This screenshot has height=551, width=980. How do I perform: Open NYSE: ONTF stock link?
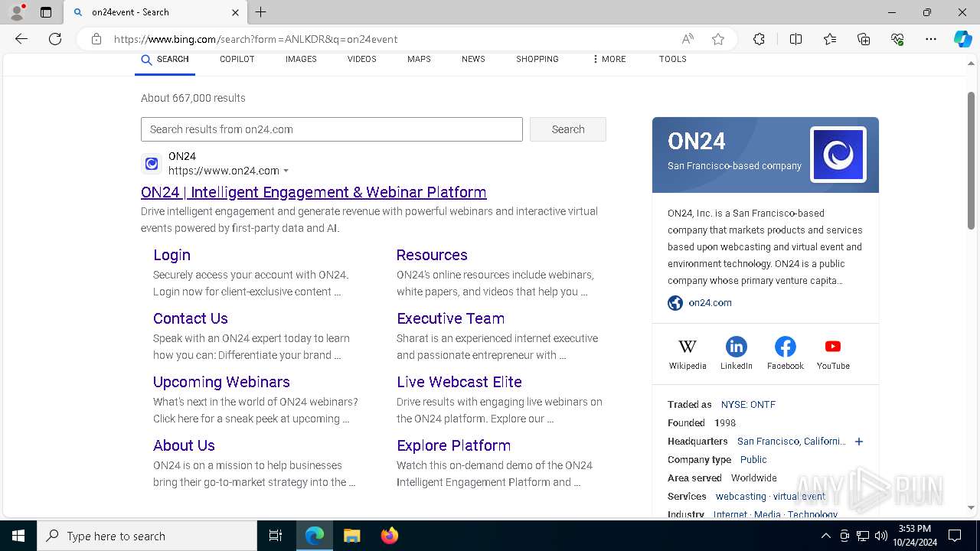(x=748, y=405)
